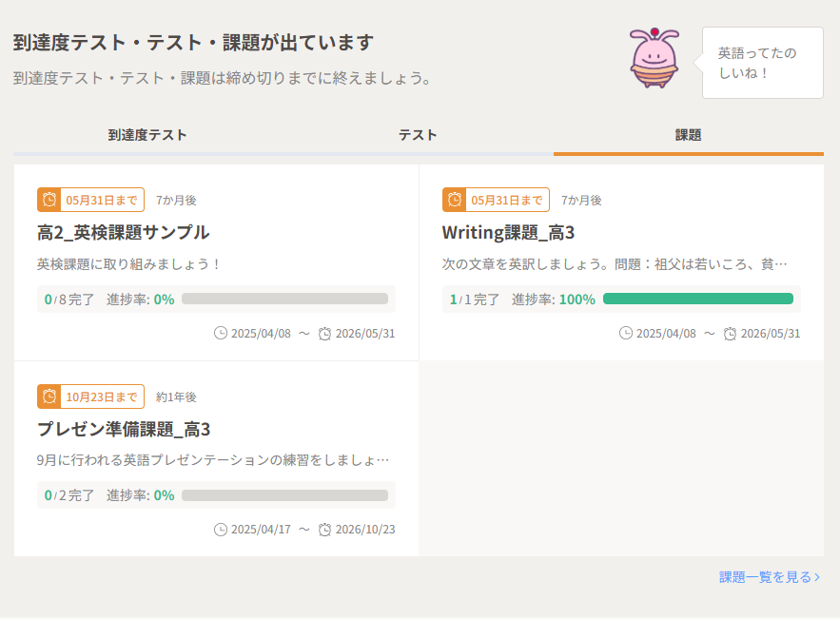Click clock icon beside 2025/04/17 start date
This screenshot has height=619, width=840.
tap(221, 530)
